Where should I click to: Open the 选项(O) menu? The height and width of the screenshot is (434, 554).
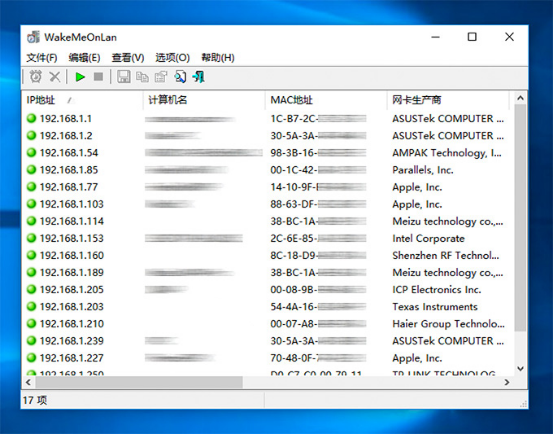point(172,58)
